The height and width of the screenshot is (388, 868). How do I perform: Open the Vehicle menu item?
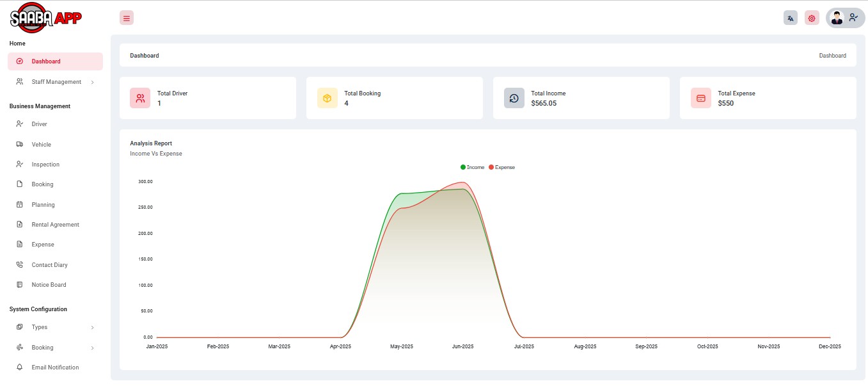pos(41,145)
